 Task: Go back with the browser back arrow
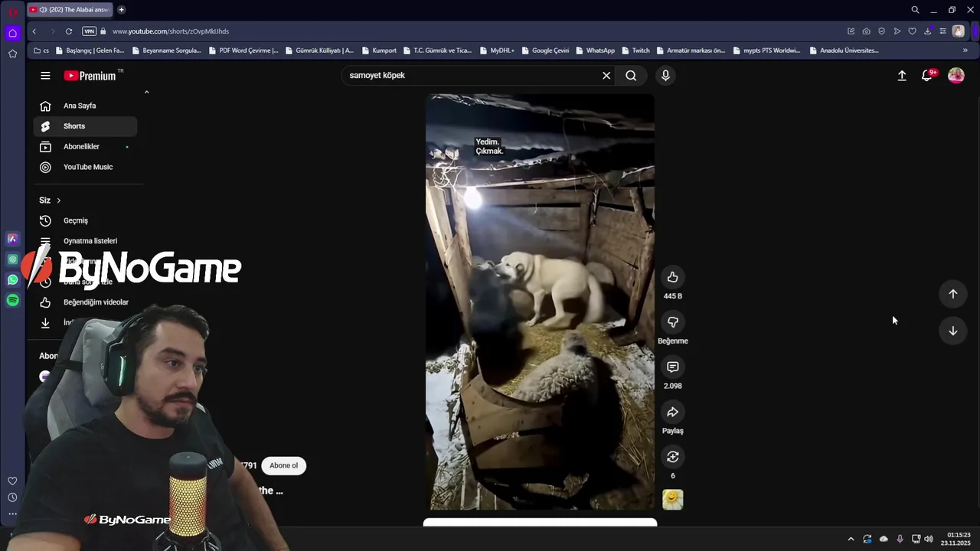[34, 31]
